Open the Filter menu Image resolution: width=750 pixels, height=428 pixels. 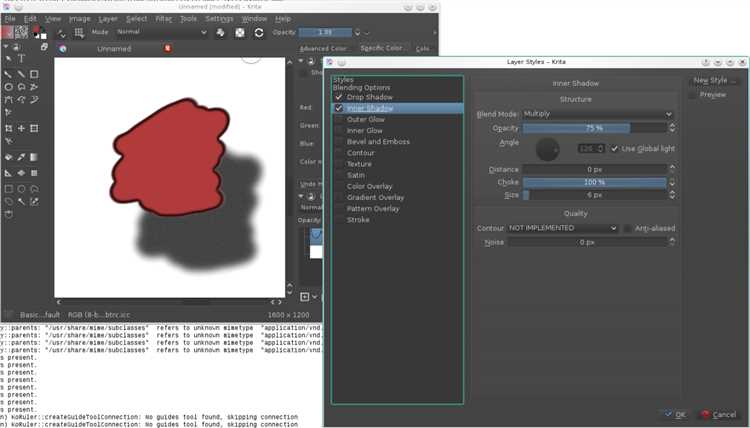(x=164, y=19)
